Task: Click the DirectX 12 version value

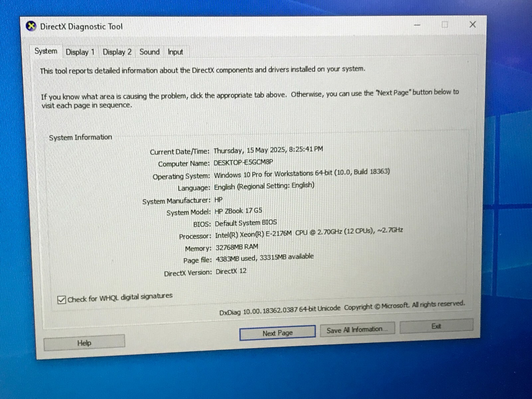Action: (x=231, y=271)
